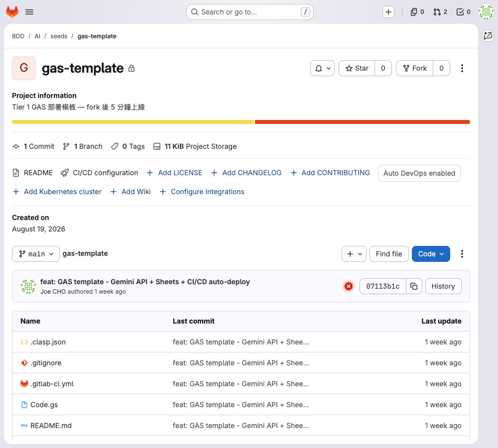The height and width of the screenshot is (448, 498).
Task: Open notification bell dropdown
Action: [x=322, y=68]
